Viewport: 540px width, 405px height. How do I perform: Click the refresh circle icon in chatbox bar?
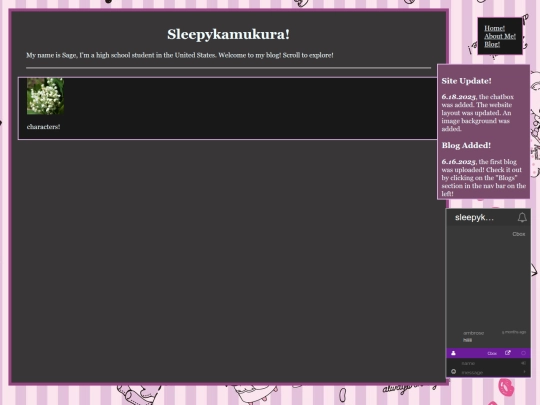[523, 353]
